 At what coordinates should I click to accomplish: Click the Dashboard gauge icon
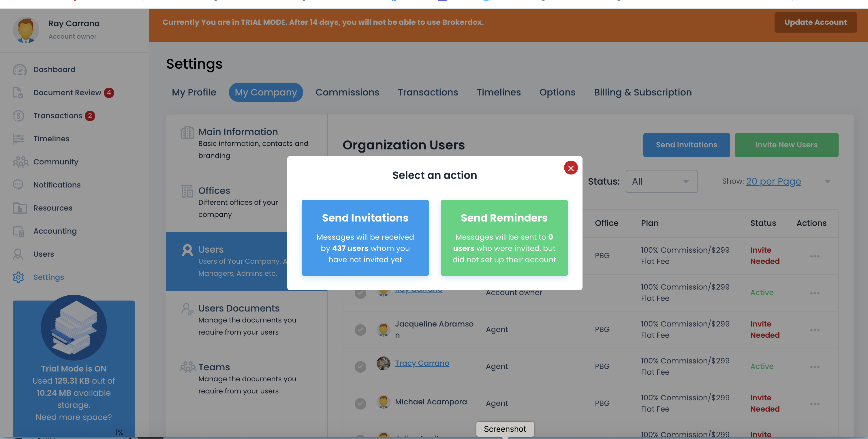pos(19,70)
